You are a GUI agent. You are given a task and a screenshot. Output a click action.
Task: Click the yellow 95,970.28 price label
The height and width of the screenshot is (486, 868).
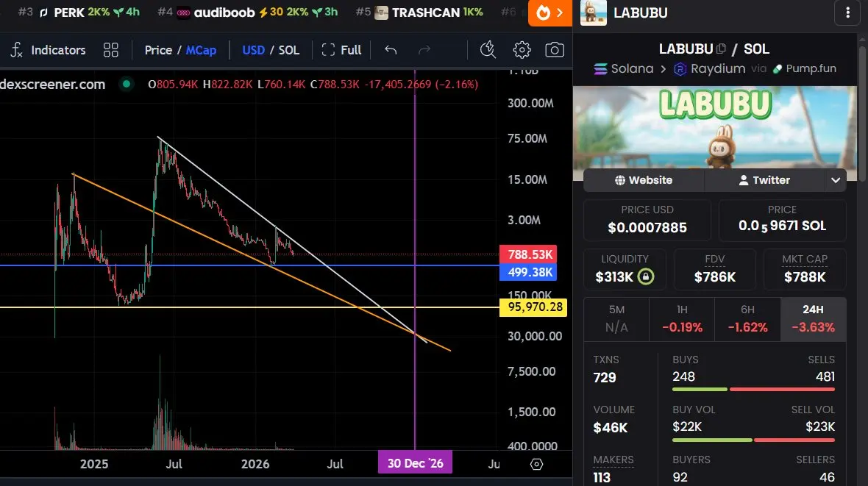pyautogui.click(x=533, y=307)
